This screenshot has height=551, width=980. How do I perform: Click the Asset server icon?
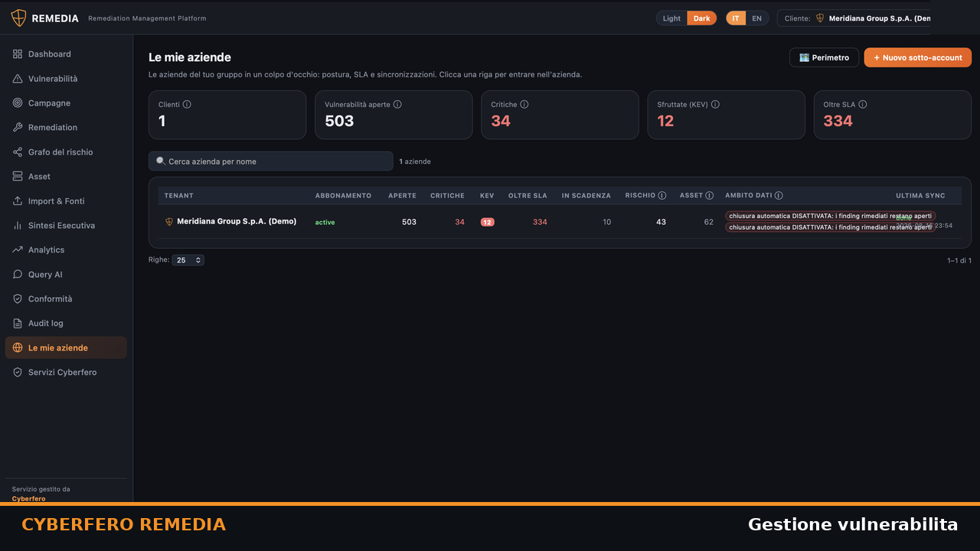coord(18,177)
